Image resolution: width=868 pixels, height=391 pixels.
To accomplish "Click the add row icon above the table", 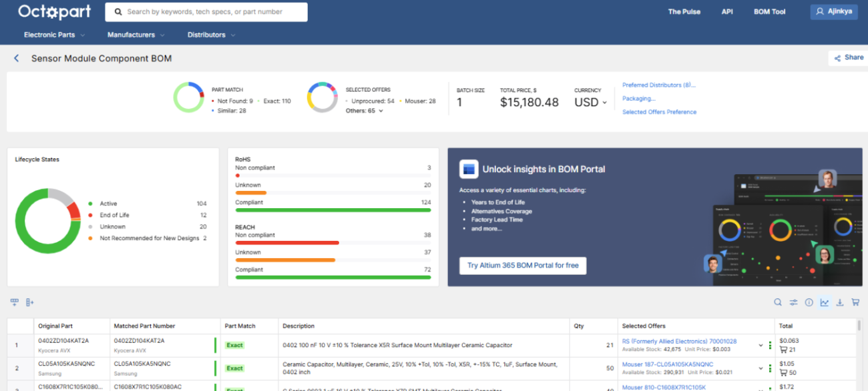I will [14, 302].
